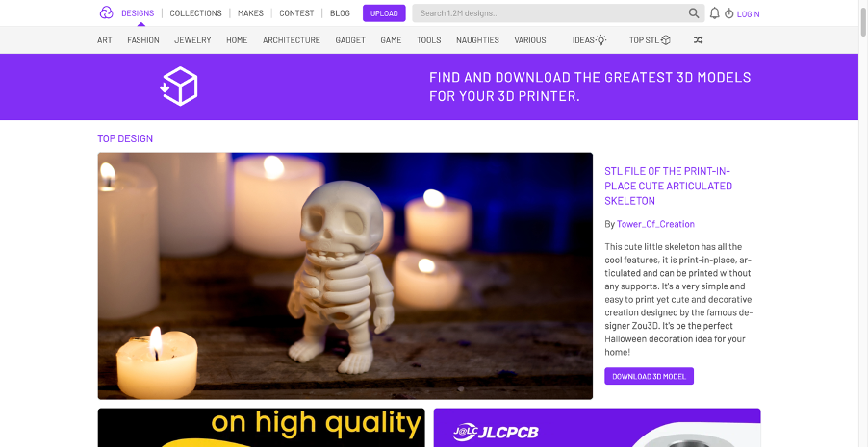Click the Cults logo icon

[106, 12]
